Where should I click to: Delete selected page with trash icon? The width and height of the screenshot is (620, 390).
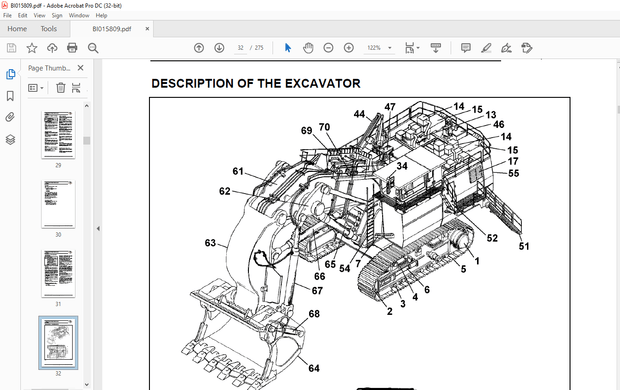click(x=60, y=87)
